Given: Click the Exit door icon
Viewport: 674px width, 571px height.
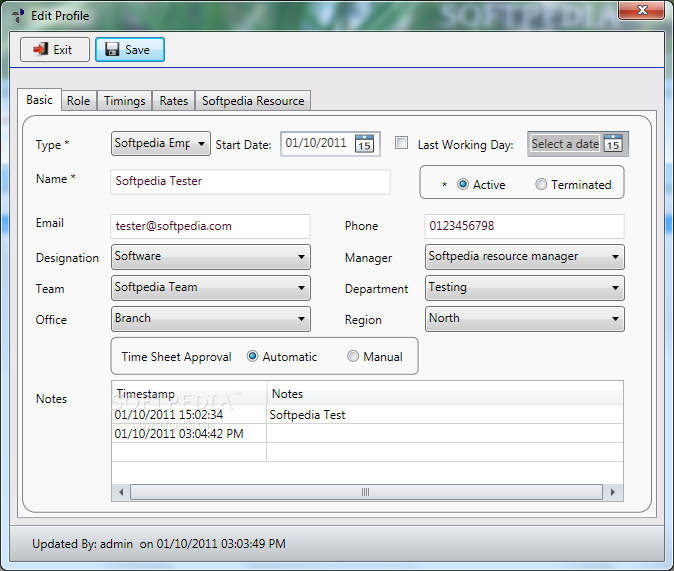Looking at the screenshot, I should [x=40, y=49].
